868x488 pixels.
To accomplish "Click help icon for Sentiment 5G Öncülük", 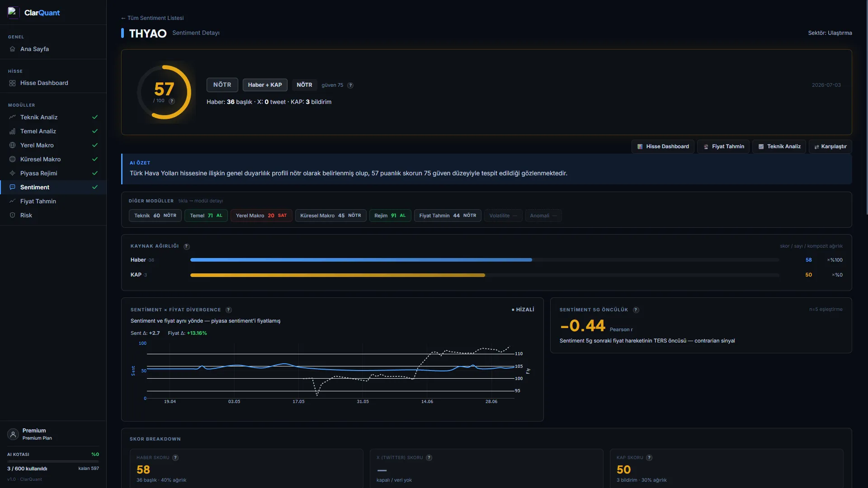I will 636,310.
